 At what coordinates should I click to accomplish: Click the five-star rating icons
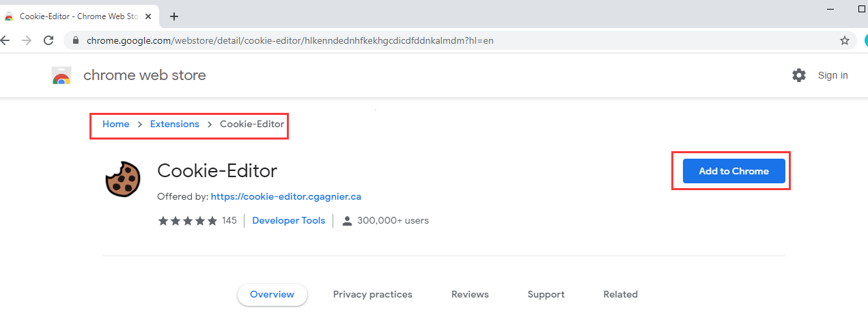(188, 220)
